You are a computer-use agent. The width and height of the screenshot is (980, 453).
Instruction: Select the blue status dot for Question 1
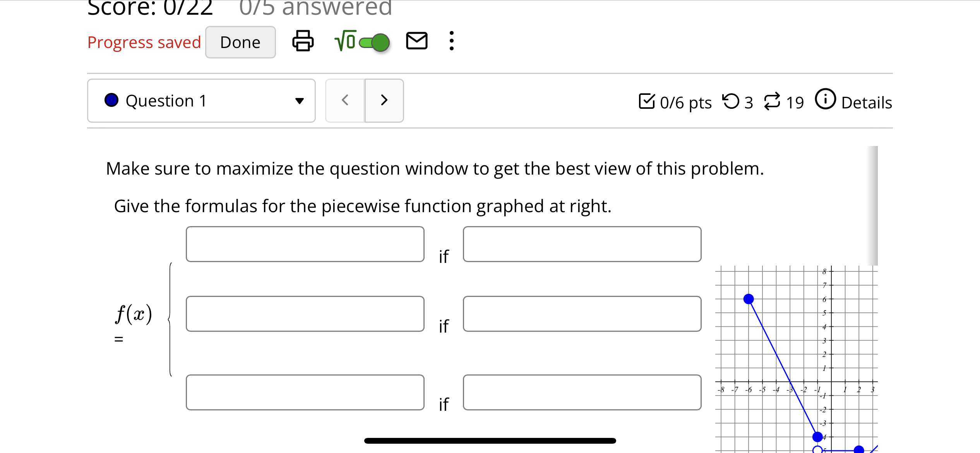point(111,100)
